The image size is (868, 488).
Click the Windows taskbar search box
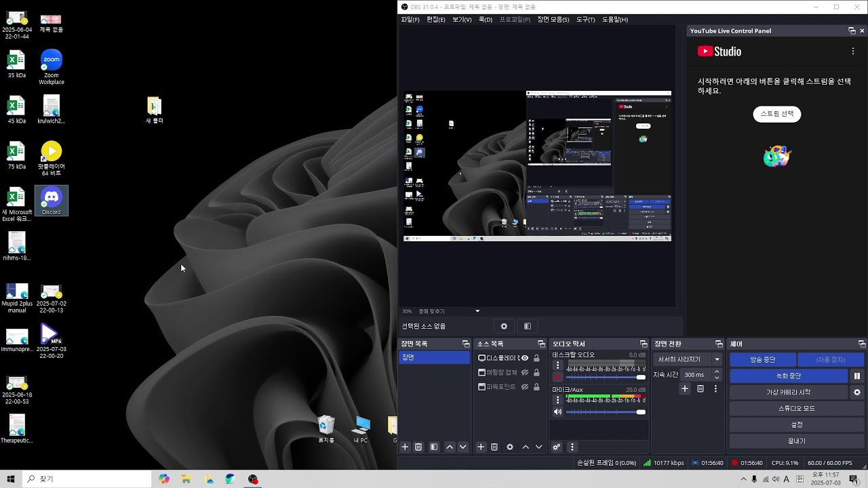pyautogui.click(x=87, y=479)
